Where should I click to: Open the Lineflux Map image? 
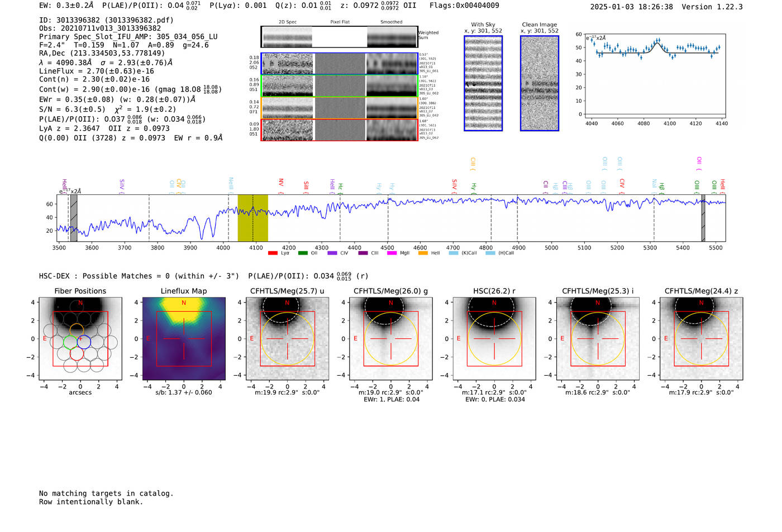[184, 339]
